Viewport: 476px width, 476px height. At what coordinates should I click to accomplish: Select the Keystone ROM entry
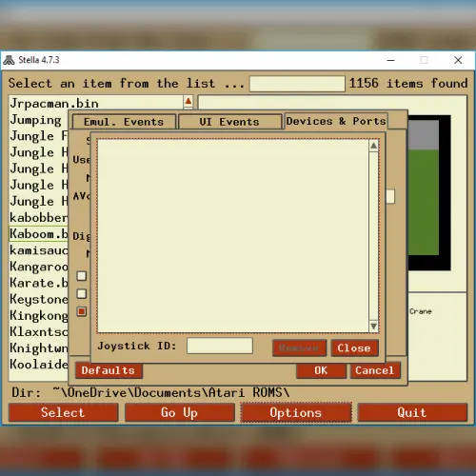[x=39, y=299]
